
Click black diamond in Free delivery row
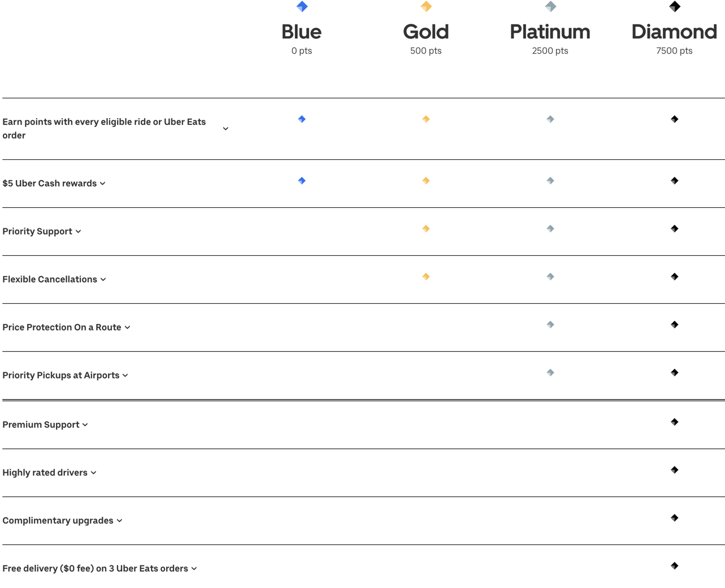pos(675,566)
